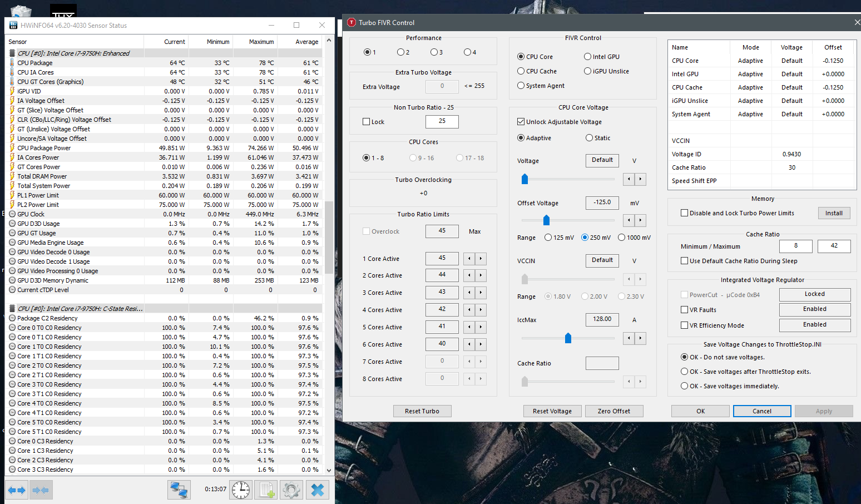Click OK in Turbo FIVR Control

700,411
